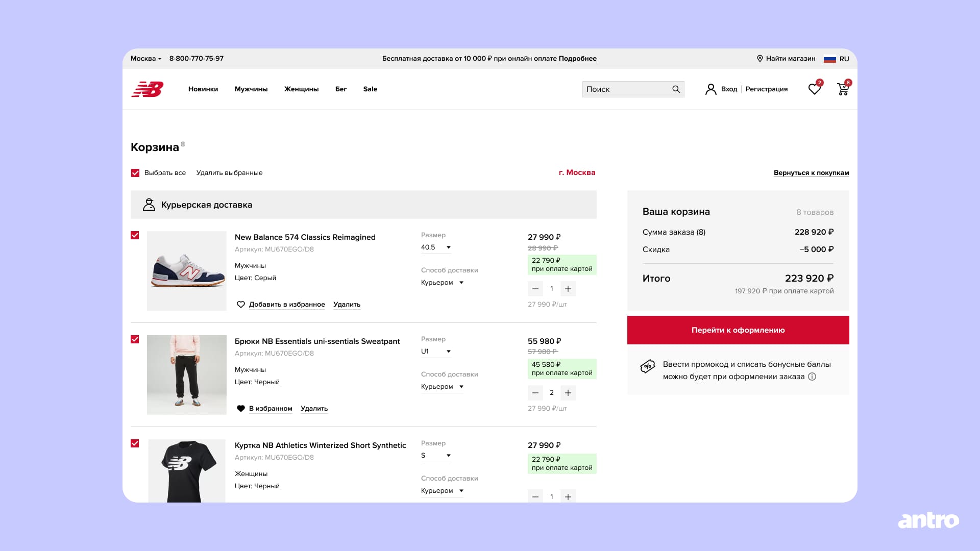This screenshot has height=551, width=980.
Task: Click the promo code info icon
Action: tap(812, 377)
